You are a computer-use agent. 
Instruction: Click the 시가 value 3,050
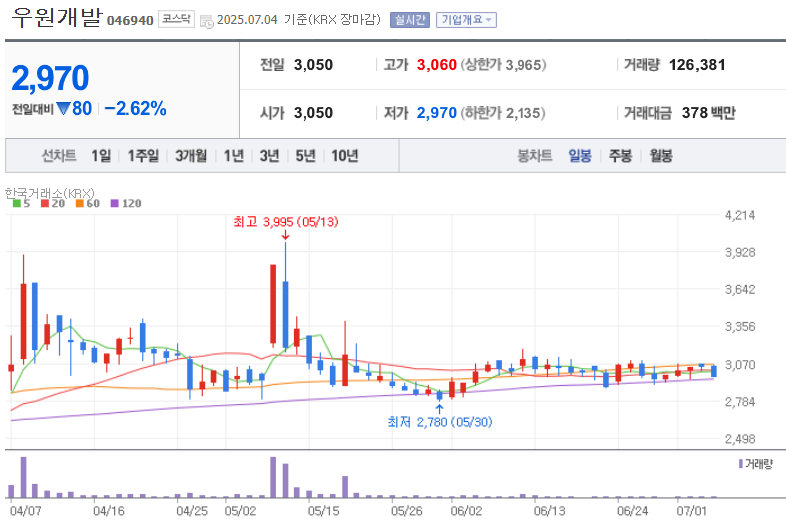coord(313,113)
